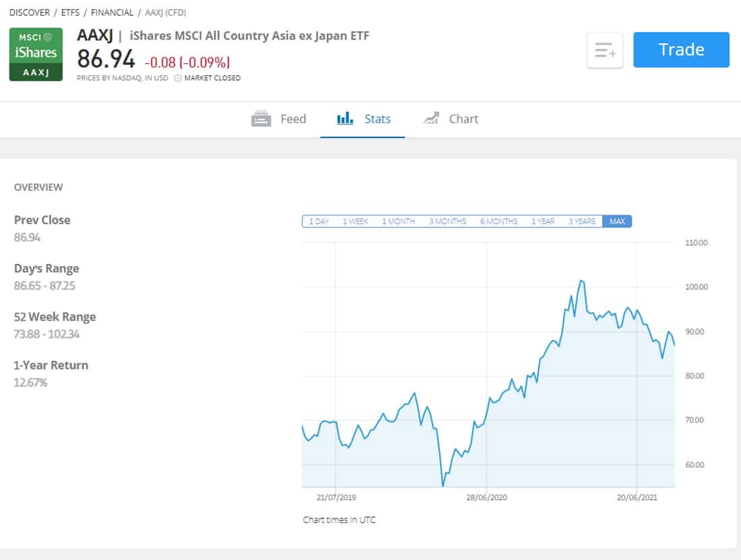Select the MAX chart range
Screen dimensions: 741x560
point(617,221)
